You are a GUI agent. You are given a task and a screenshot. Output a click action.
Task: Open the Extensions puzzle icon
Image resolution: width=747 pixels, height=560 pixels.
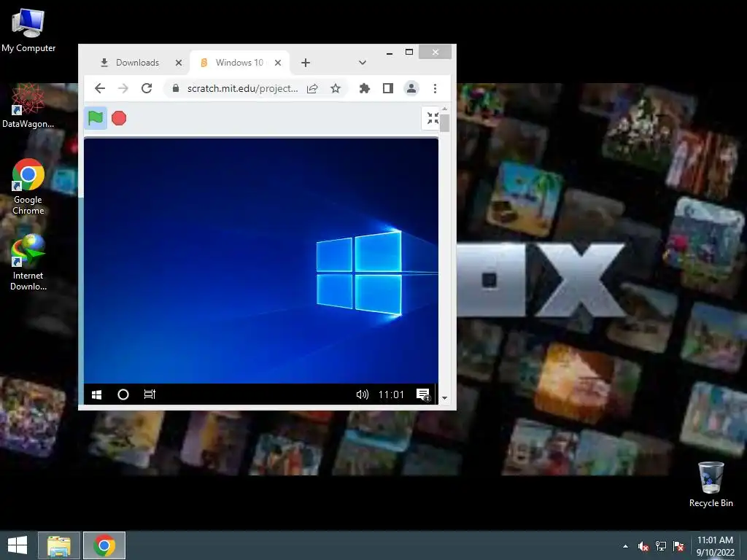click(365, 88)
